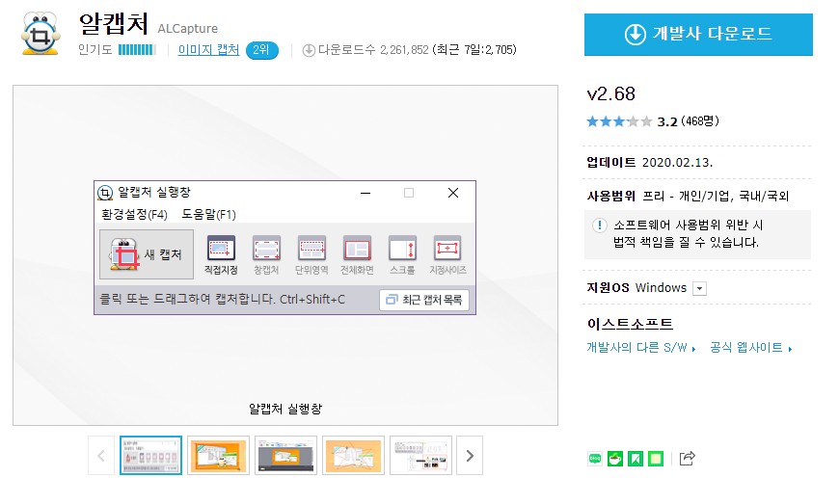Select the 창캡처 window capture icon

[x=266, y=255]
